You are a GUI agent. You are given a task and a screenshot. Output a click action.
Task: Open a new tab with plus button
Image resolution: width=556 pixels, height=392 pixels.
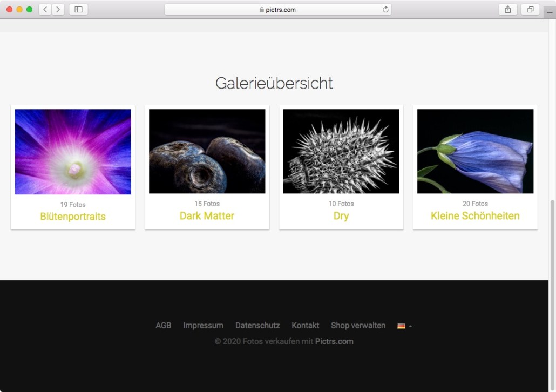(x=550, y=12)
